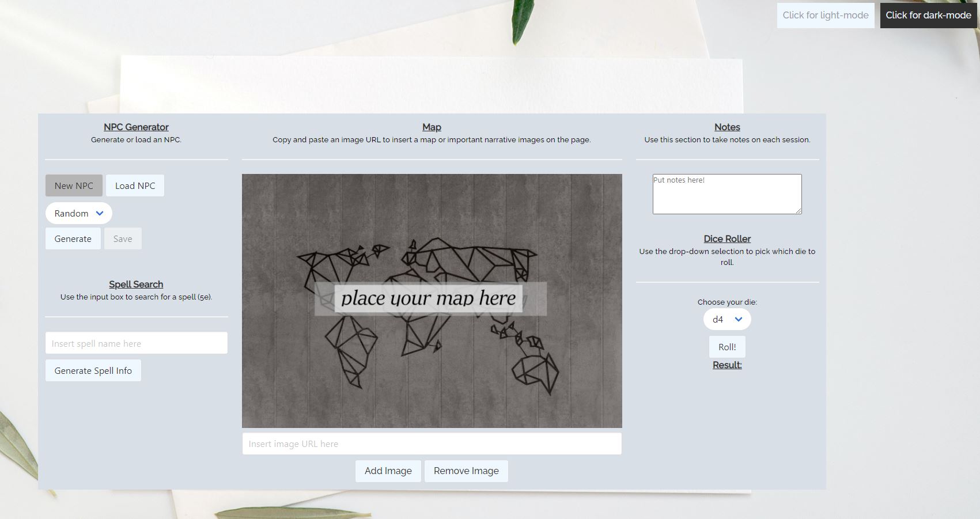Open the Random dropdown chevron arrow
Viewport: 980px width, 519px height.
99,213
